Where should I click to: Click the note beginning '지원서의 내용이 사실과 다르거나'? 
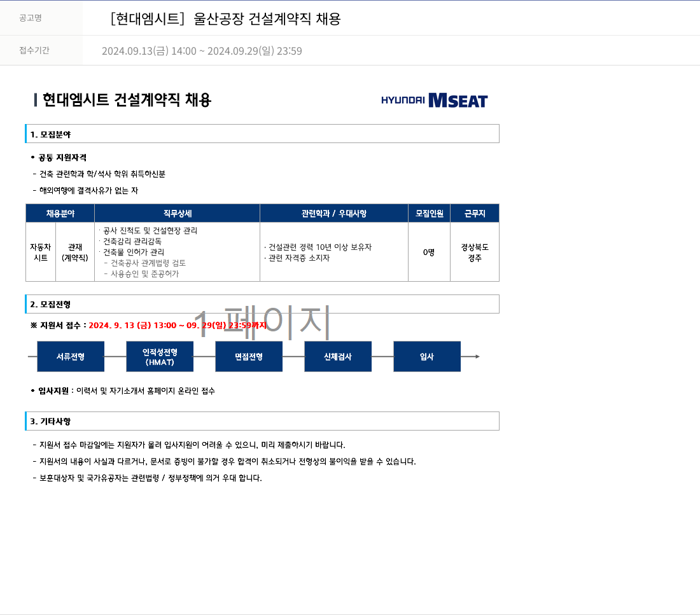point(224,462)
